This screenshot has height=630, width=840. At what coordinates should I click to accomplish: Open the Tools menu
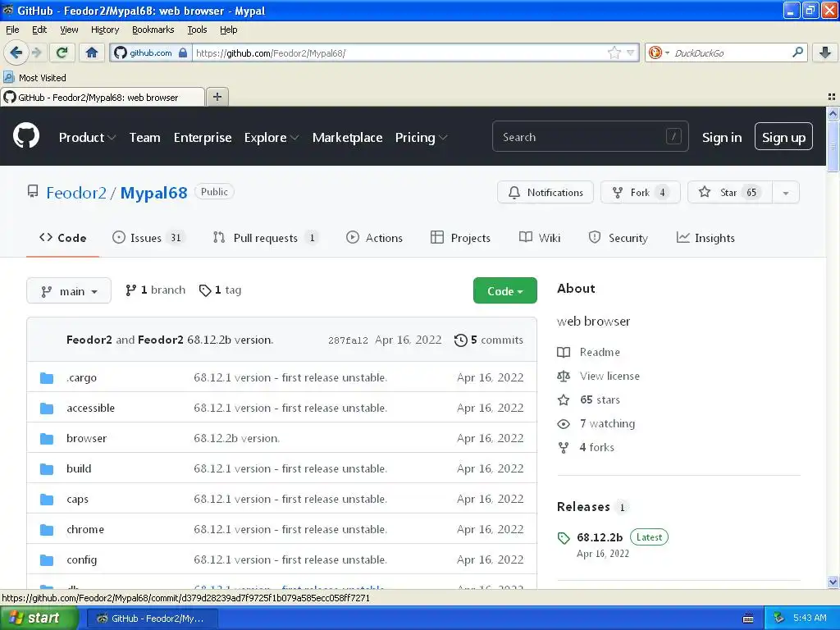[197, 30]
